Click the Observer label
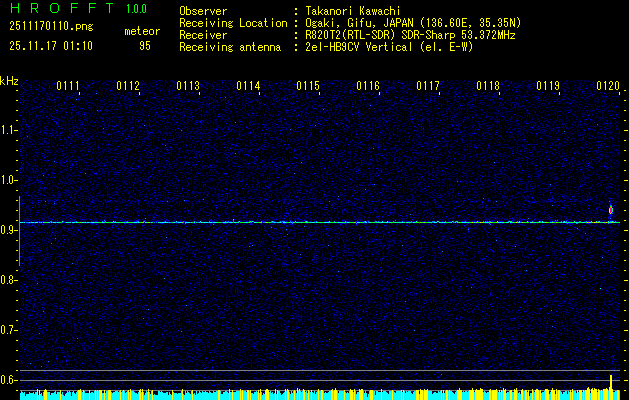 [203, 11]
